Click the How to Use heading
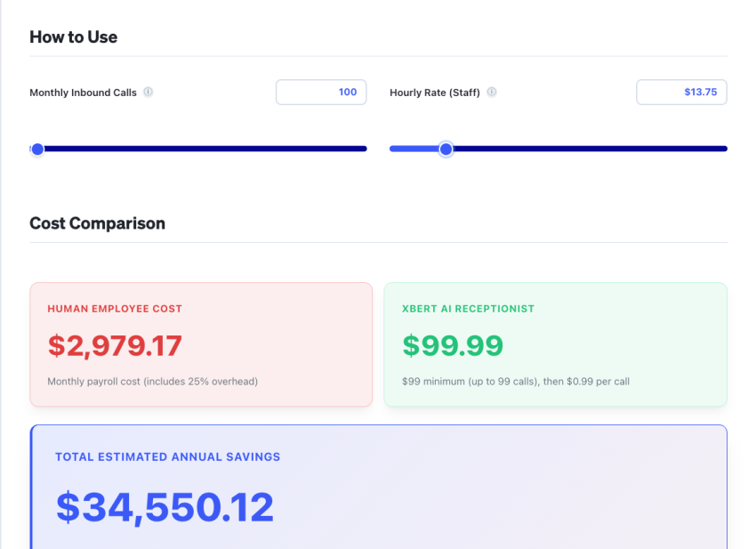 [x=74, y=37]
